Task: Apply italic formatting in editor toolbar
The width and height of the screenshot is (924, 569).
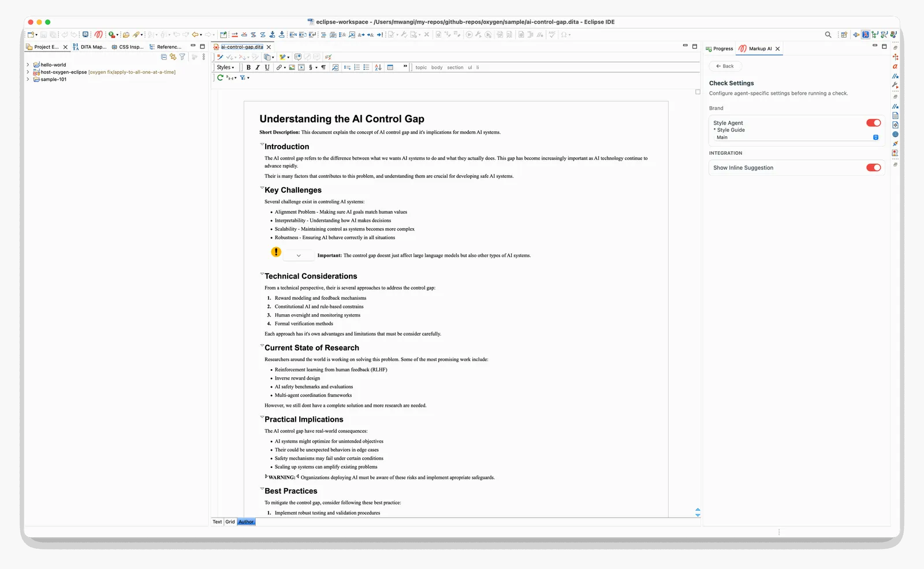Action: click(258, 68)
